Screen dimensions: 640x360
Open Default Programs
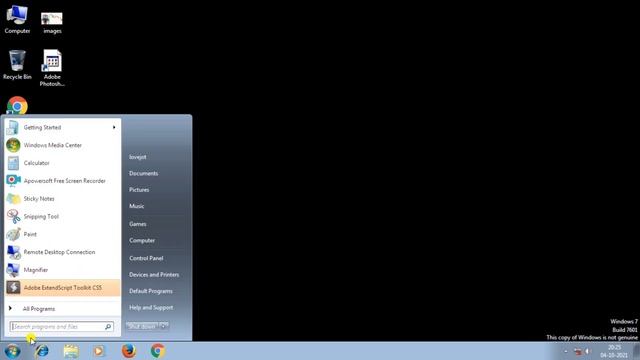151,291
